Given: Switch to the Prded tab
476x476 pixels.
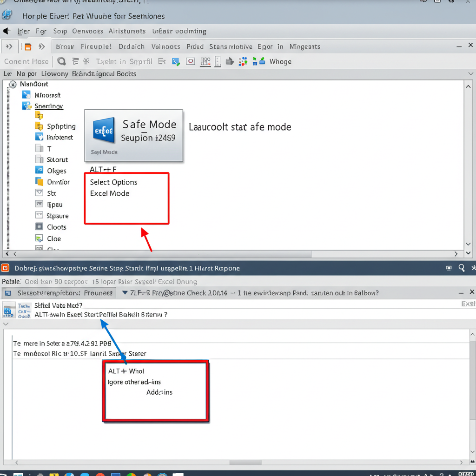Looking at the screenshot, I should tap(195, 46).
